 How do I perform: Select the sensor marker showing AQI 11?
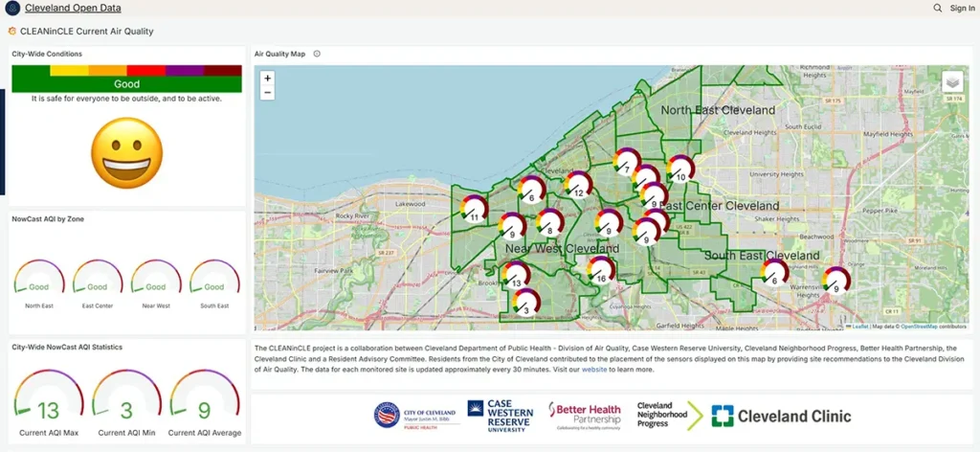[474, 209]
